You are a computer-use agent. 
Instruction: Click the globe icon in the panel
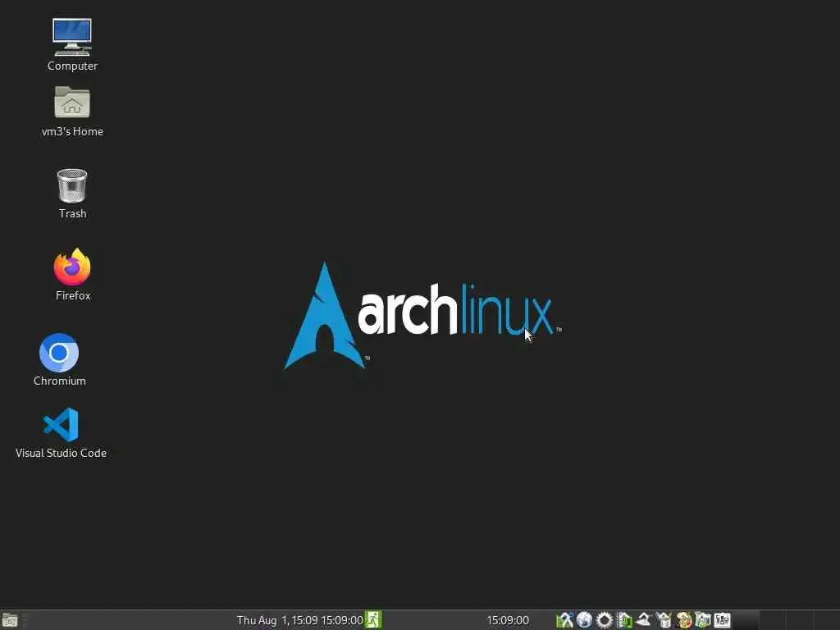(x=584, y=620)
